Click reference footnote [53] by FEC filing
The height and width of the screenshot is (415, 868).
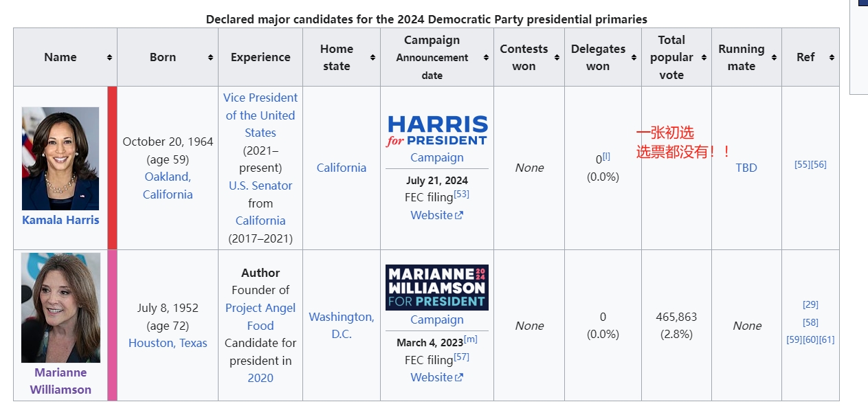(x=461, y=194)
